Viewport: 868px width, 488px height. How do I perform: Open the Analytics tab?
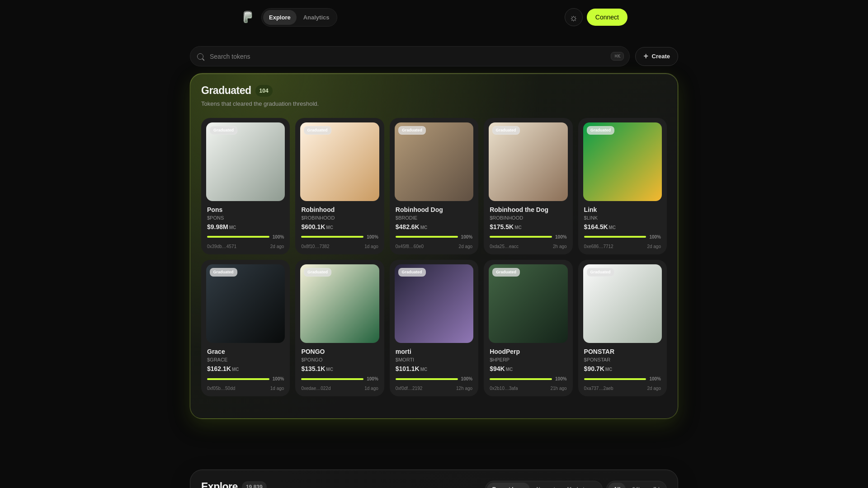click(x=316, y=18)
